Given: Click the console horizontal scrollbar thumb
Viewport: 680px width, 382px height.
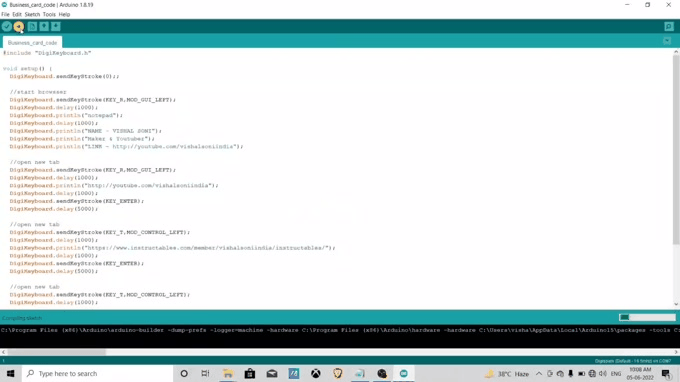Looking at the screenshot, I should pyautogui.click(x=56, y=352).
